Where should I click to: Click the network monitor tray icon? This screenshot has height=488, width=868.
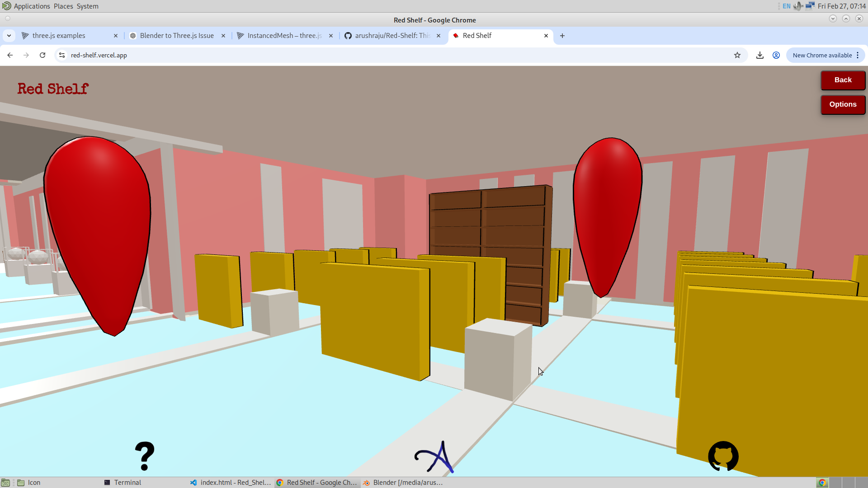pos(810,6)
